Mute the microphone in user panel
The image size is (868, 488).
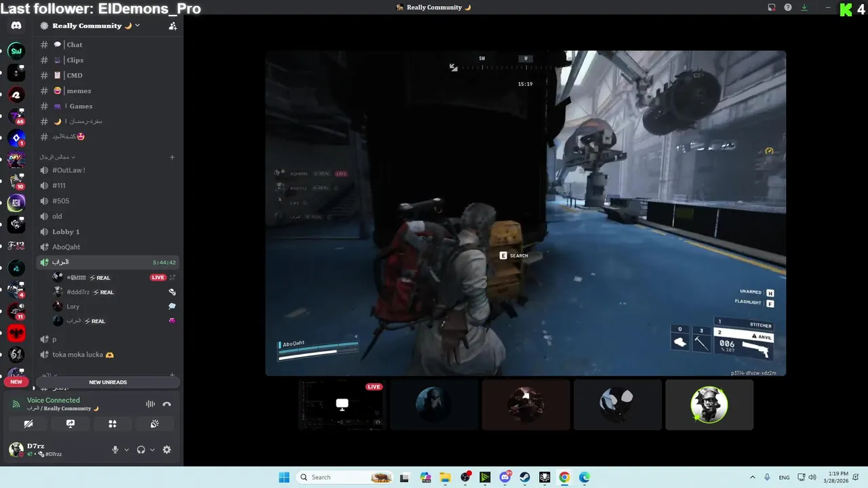(x=115, y=449)
